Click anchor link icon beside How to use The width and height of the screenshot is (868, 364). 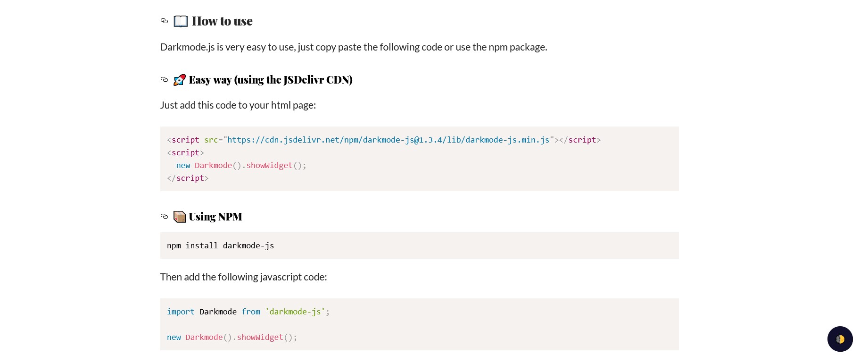tap(164, 21)
